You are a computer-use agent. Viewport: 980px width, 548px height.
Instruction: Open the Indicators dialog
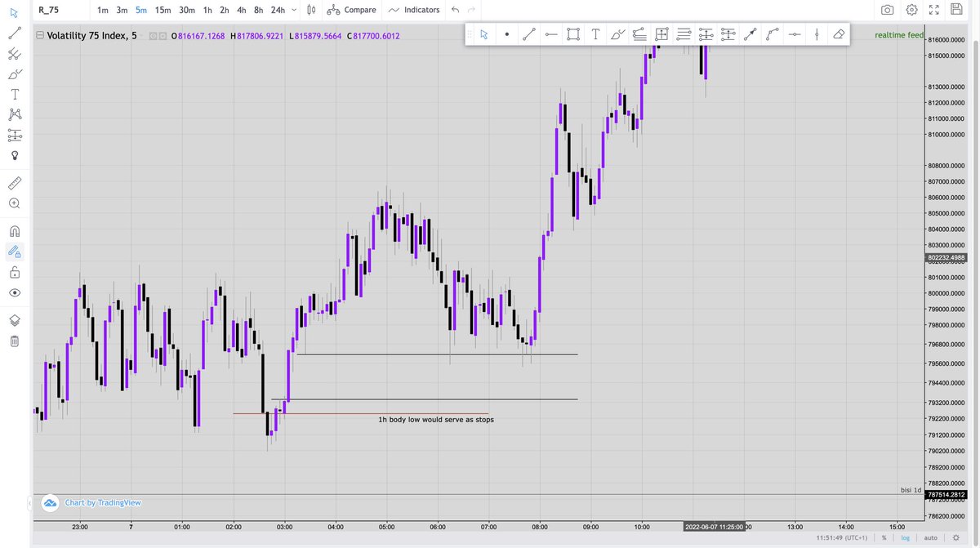[x=414, y=10]
